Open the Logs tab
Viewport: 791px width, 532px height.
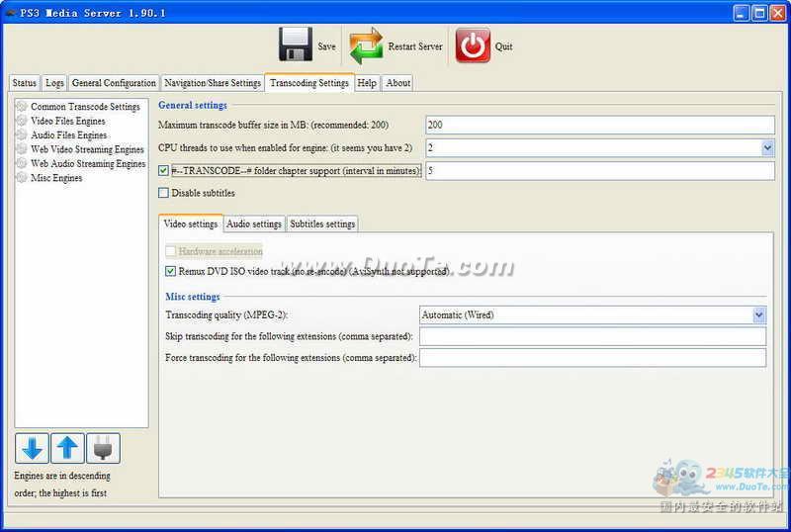(54, 83)
